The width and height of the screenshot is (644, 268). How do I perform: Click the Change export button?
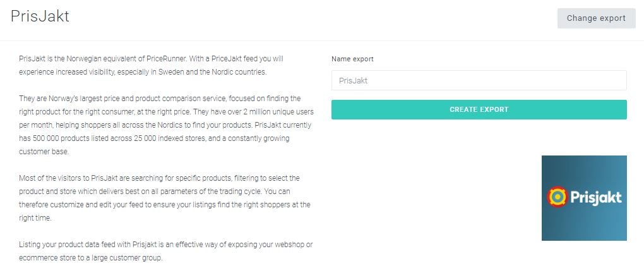point(597,18)
